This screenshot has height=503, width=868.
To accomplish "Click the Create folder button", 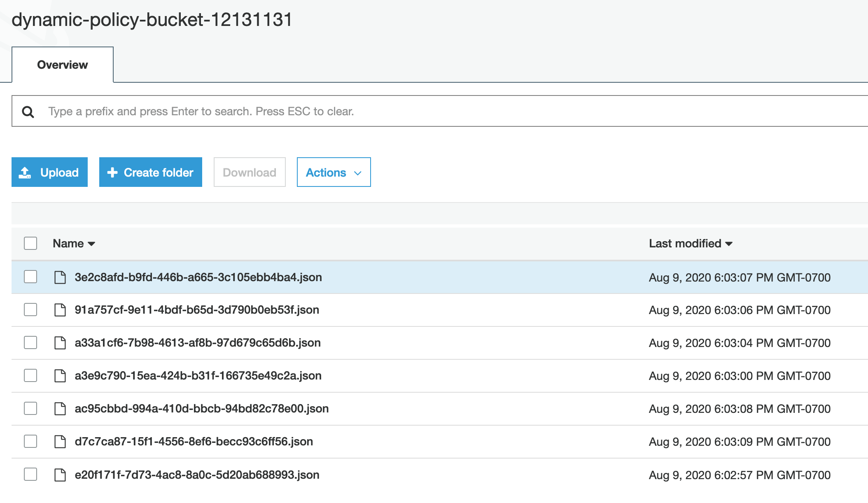I will 151,172.
